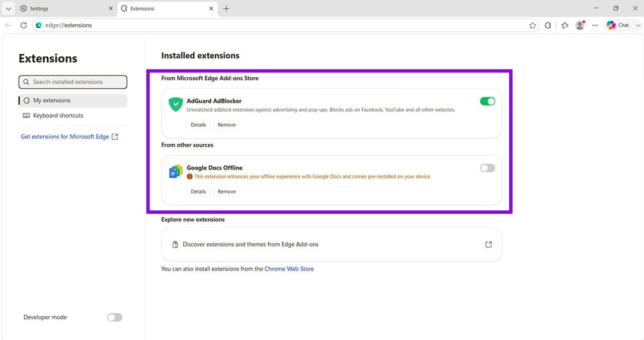The width and height of the screenshot is (644, 340).
Task: Click the profile avatar icon
Action: click(x=580, y=25)
